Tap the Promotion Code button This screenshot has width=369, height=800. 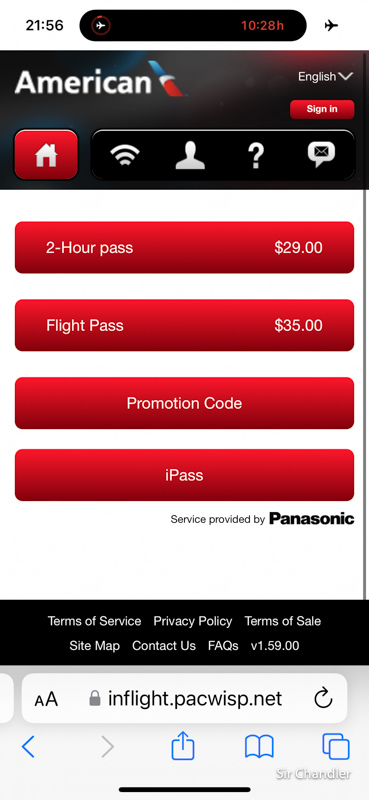pos(184,403)
